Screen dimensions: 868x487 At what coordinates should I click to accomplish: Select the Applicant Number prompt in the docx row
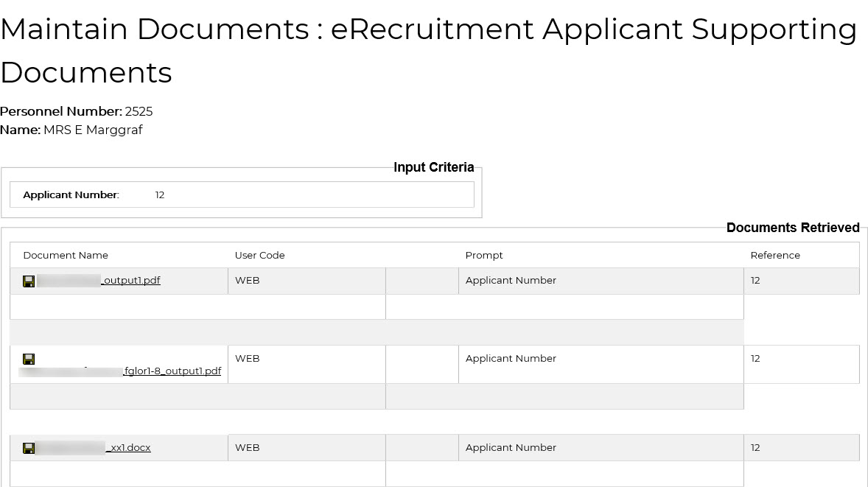[x=511, y=448]
